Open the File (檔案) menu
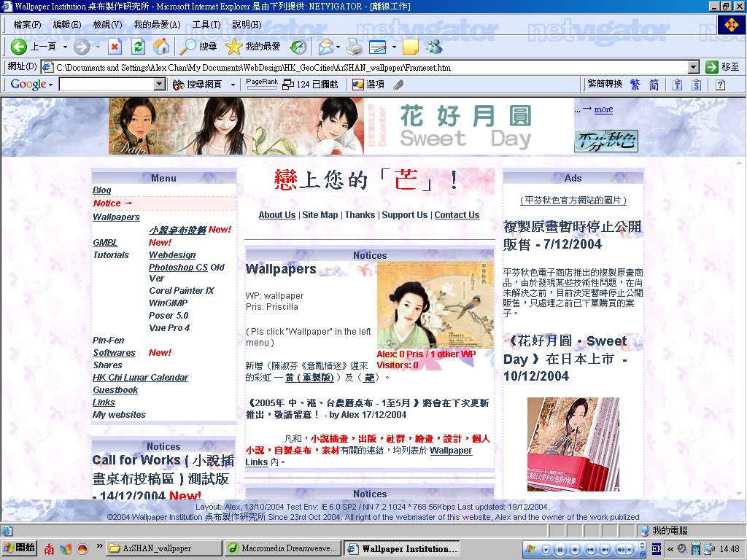 27,24
